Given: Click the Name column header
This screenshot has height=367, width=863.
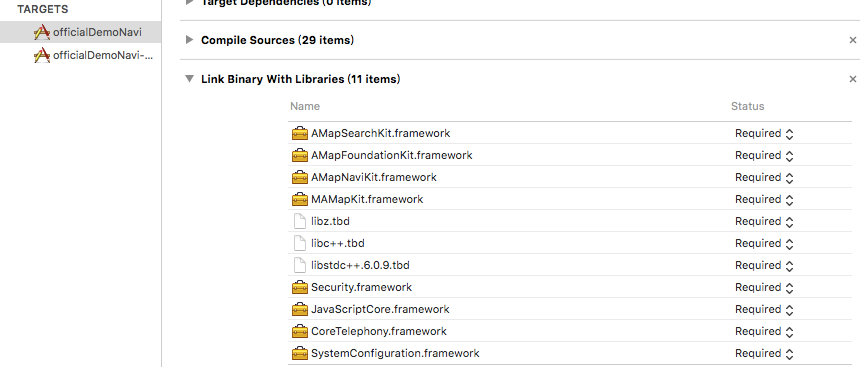Looking at the screenshot, I should (305, 106).
